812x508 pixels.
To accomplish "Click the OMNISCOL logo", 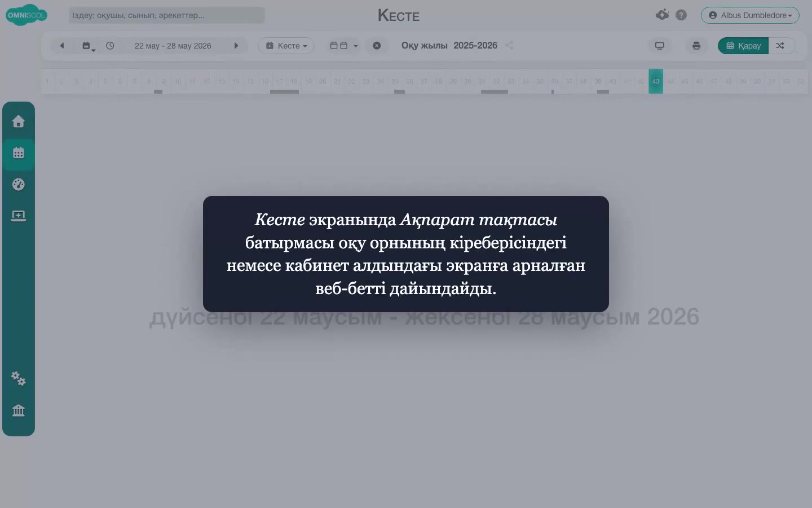I will (27, 15).
